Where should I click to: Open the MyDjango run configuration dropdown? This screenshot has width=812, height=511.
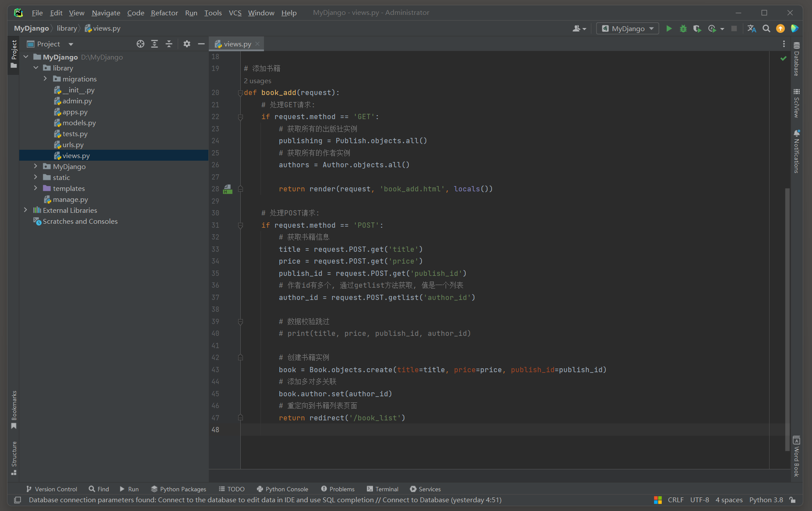628,28
